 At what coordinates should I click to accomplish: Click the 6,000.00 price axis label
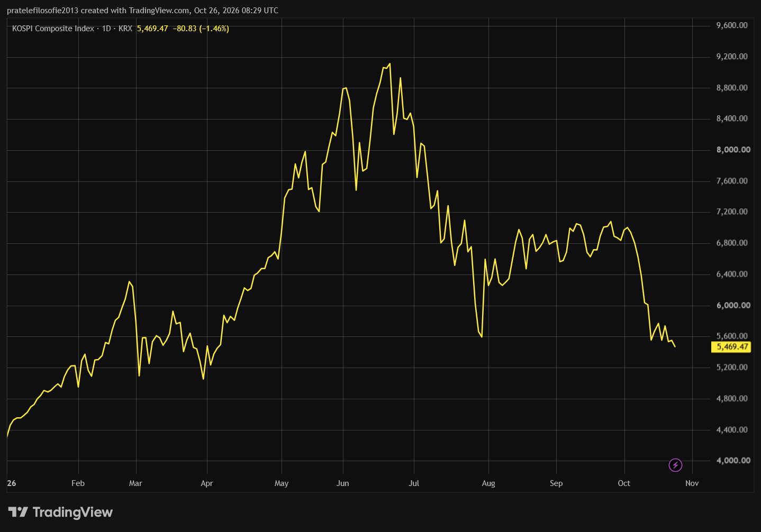[733, 305]
